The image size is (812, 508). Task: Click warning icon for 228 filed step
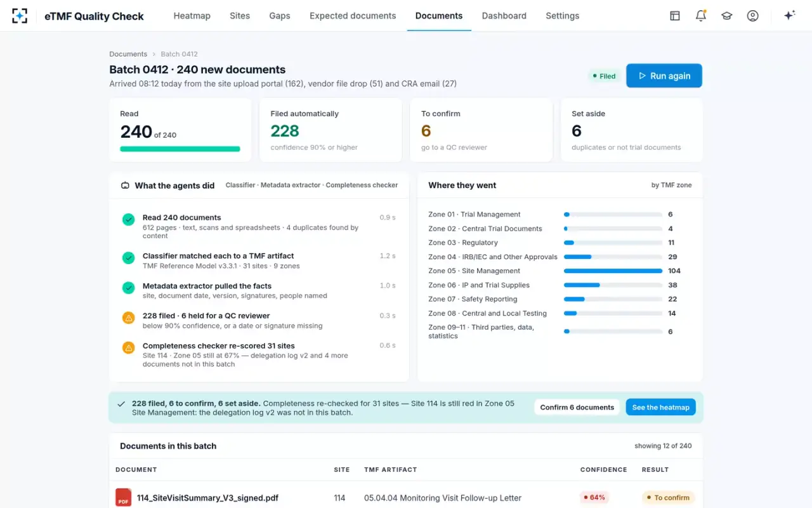point(128,318)
